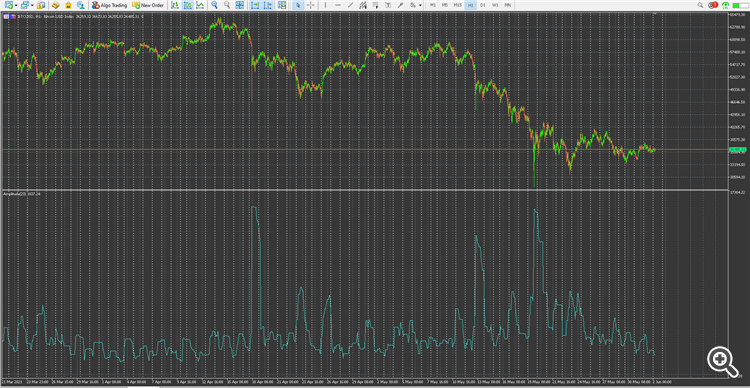Select the horizontal line tool

pos(338,5)
